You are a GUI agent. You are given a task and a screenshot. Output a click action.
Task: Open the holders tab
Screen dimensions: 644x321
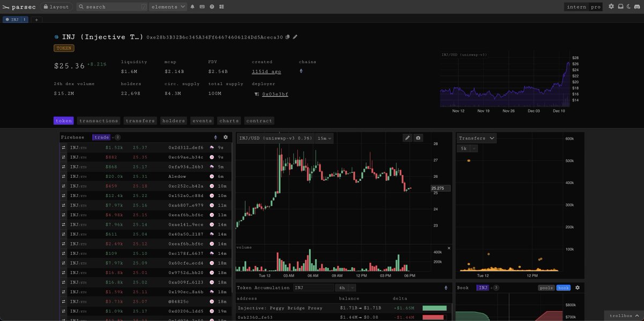[173, 121]
